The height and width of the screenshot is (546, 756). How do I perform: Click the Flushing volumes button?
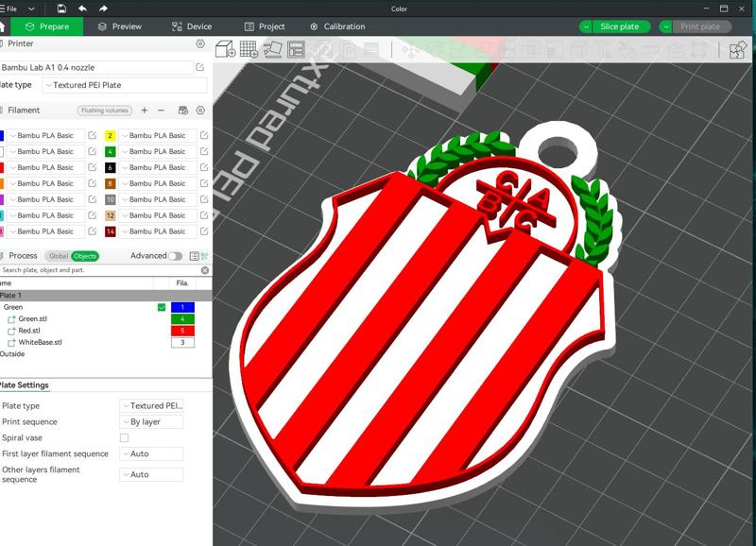tap(105, 111)
